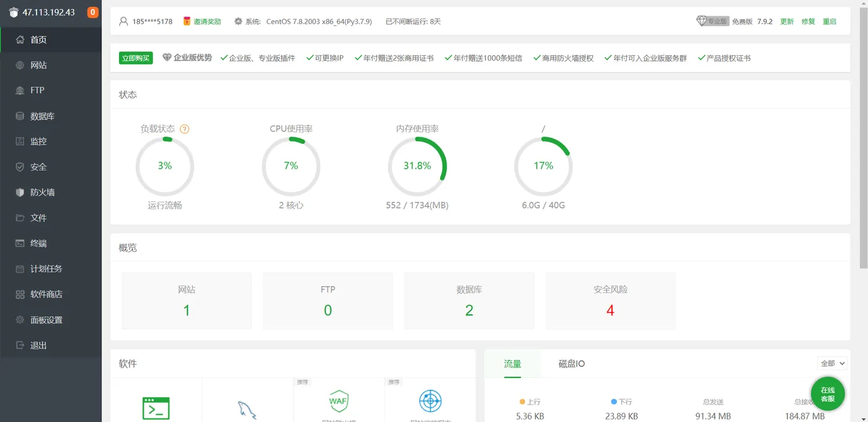868x422 pixels.
Task: Click the orange notification badge showing 0
Action: pos(92,12)
